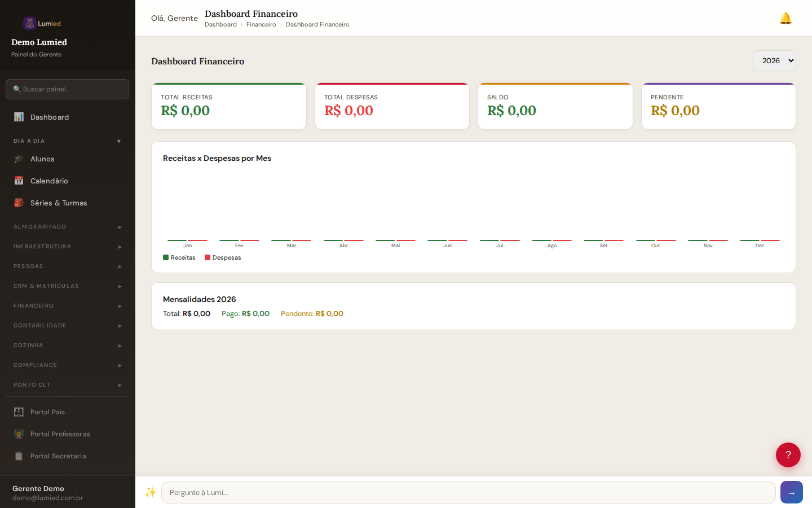
Task: Click the send arrow button for Lumi chat
Action: click(x=791, y=492)
